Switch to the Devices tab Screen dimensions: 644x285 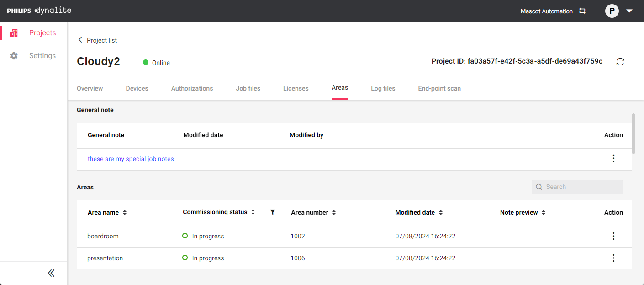(x=137, y=88)
